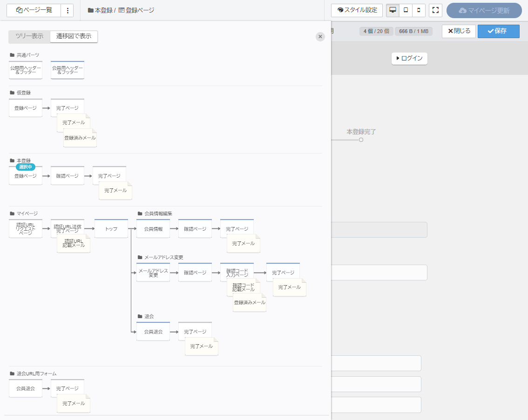528x420 pixels.
Task: Click 登録ページ in the breadcrumb
Action: 137,10
